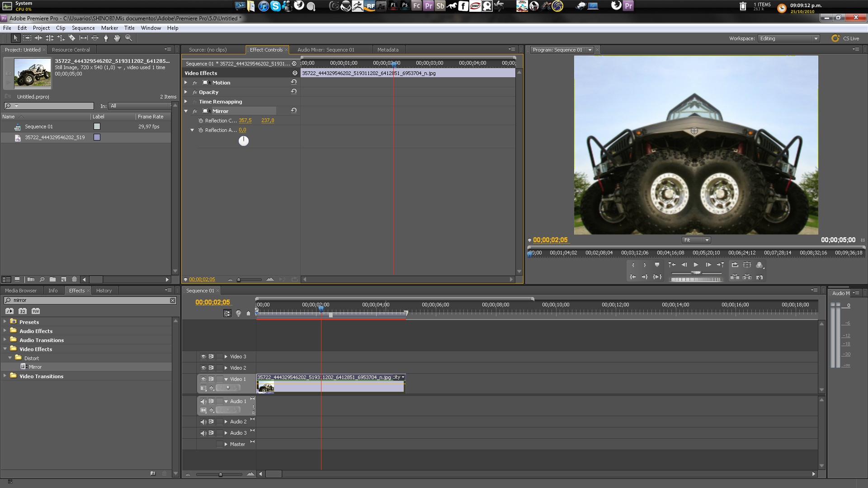Open the Workspace Editing dropdown
Viewport: 868px width, 488px height.
[788, 38]
